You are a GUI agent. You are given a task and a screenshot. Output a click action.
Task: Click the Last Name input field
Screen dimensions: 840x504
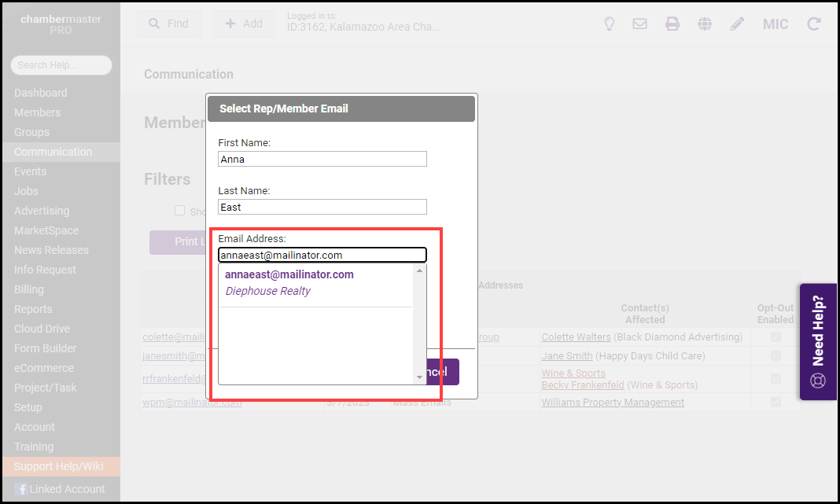tap(322, 207)
